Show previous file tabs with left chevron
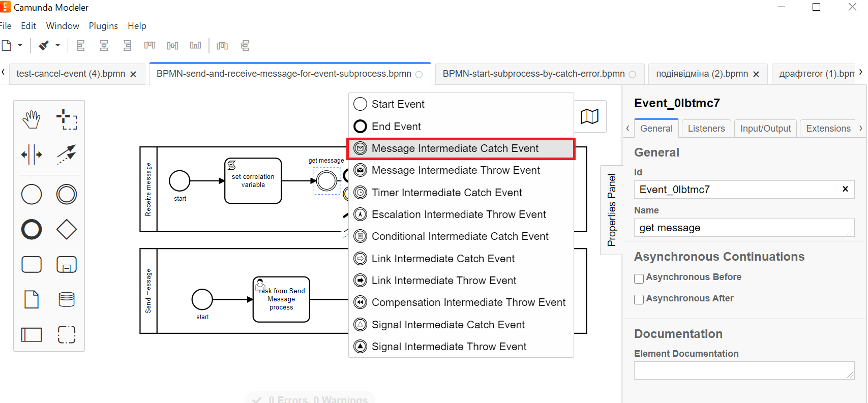Viewport: 868px width, 403px height. coord(3,72)
